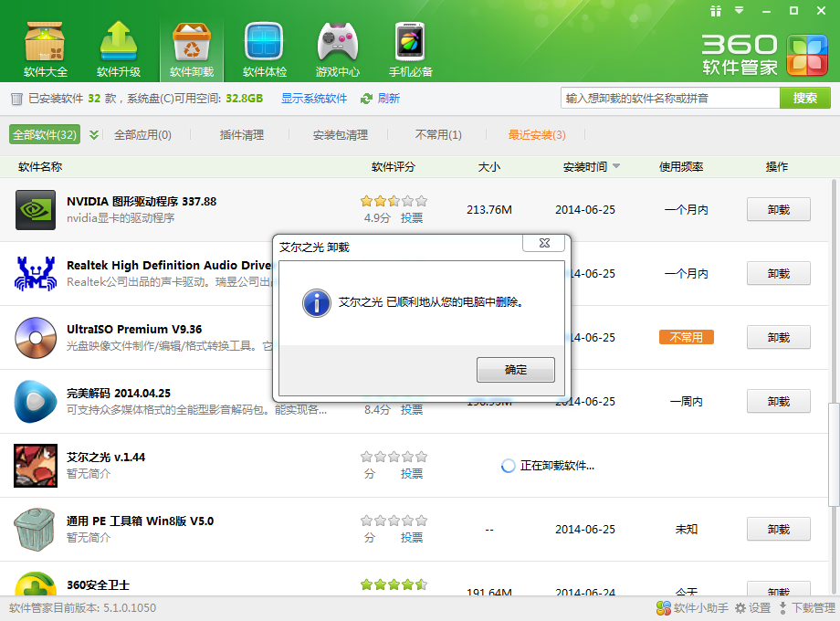Screen dimensions: 840x621
Task: Click 213.76M size of NVIDIA driver
Action: click(489, 209)
